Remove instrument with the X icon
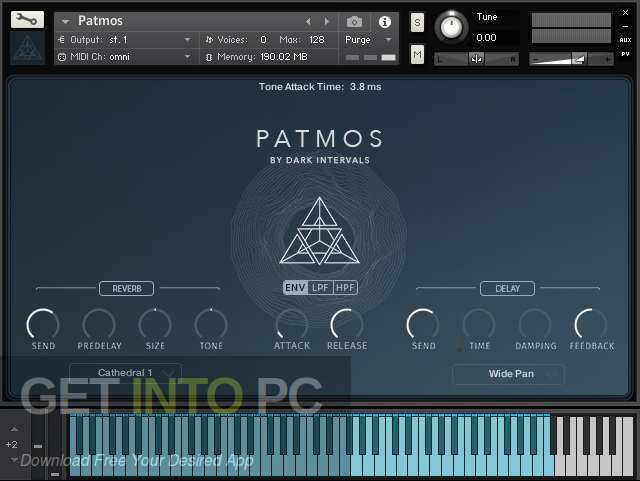640x481 pixels. tap(625, 13)
